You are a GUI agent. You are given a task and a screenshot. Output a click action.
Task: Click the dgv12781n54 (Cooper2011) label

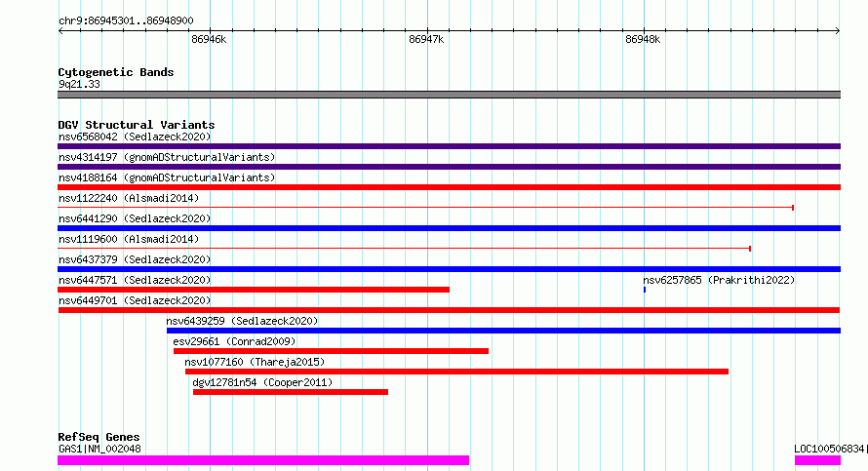click(x=262, y=382)
